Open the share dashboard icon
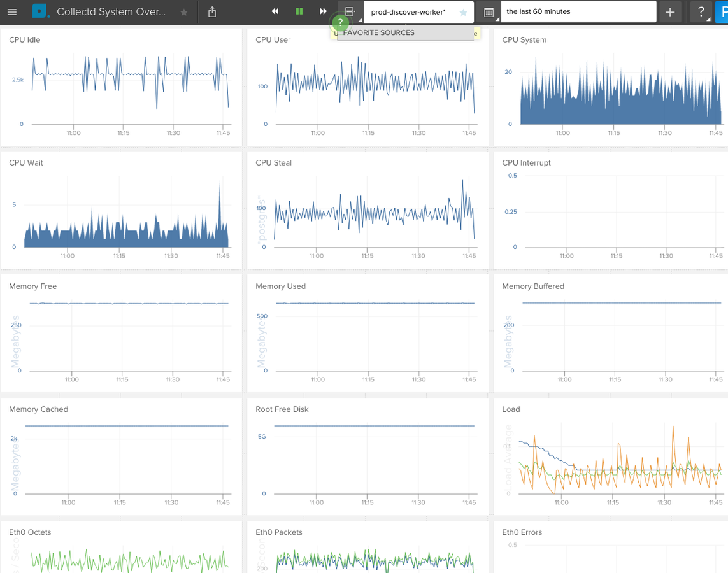This screenshot has height=573, width=728. [x=211, y=11]
